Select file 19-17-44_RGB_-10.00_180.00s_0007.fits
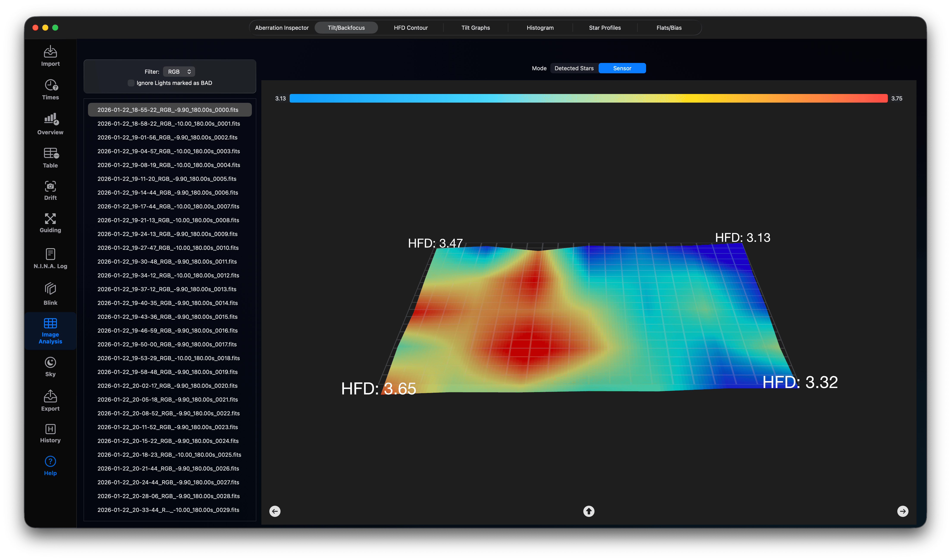The width and height of the screenshot is (951, 560). point(169,206)
